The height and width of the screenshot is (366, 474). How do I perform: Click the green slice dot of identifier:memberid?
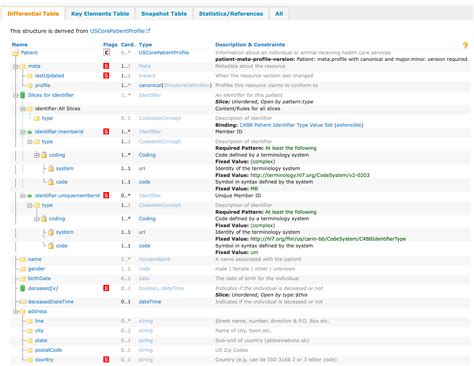[30, 132]
